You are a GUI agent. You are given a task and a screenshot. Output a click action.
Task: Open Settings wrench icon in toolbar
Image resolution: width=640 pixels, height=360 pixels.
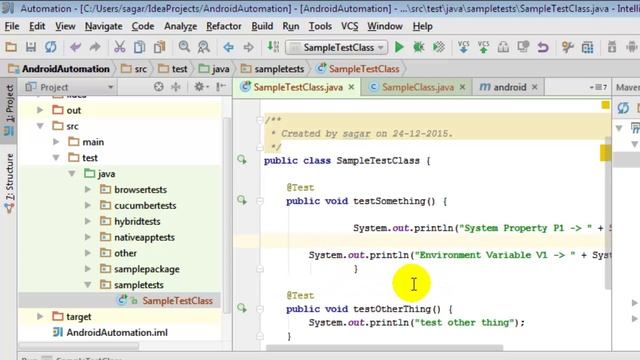pos(567,47)
